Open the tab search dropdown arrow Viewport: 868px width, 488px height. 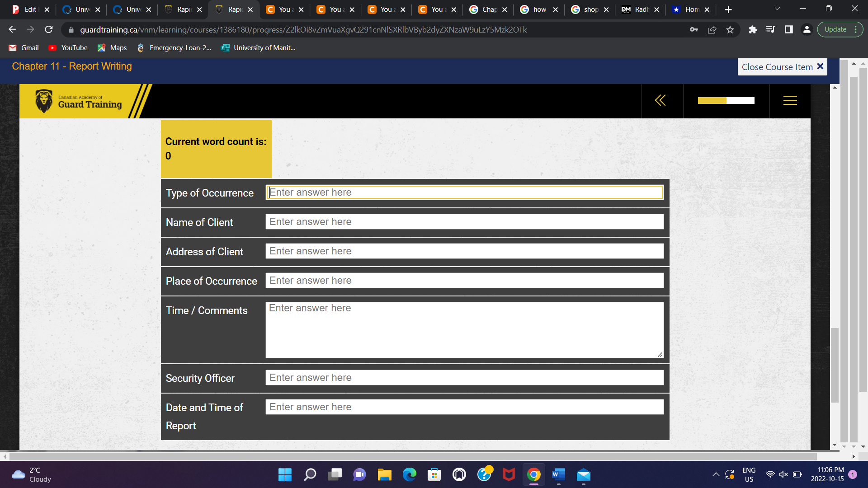tap(777, 9)
